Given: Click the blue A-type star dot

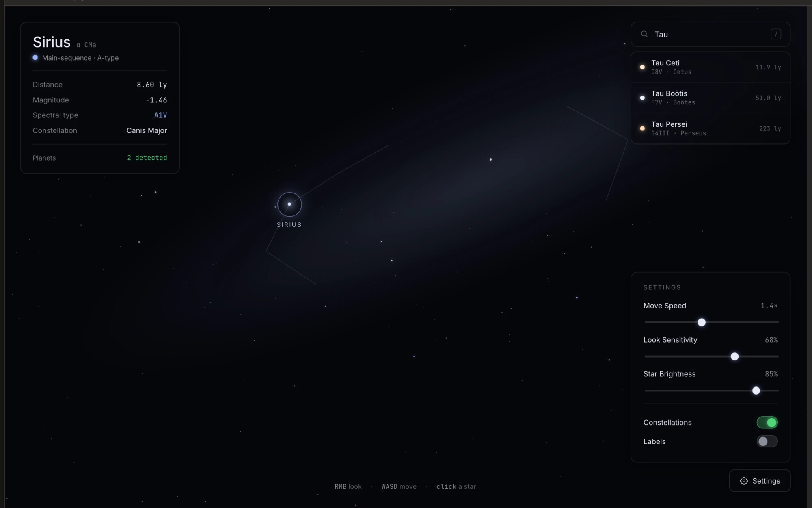Looking at the screenshot, I should [x=35, y=58].
